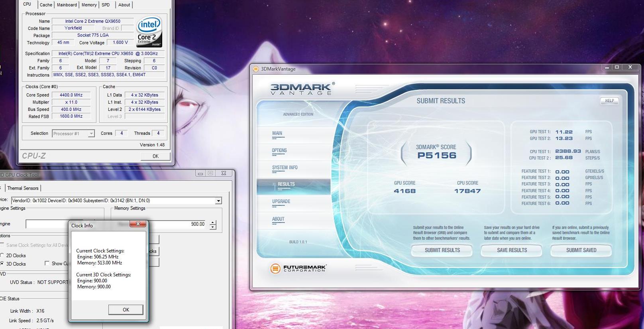The image size is (644, 329).
Task: Click OK in the CPU-Z window
Action: [x=155, y=156]
